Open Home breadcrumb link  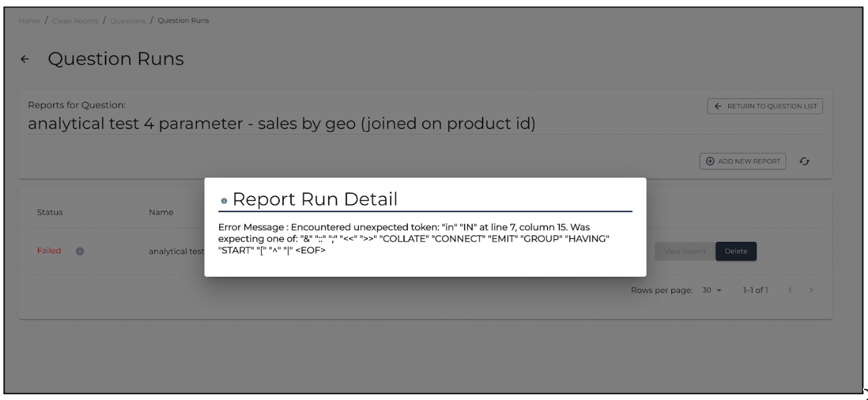point(29,21)
